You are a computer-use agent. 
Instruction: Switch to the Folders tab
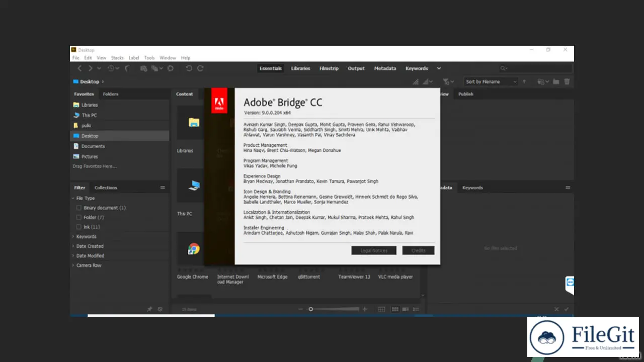[x=111, y=94]
